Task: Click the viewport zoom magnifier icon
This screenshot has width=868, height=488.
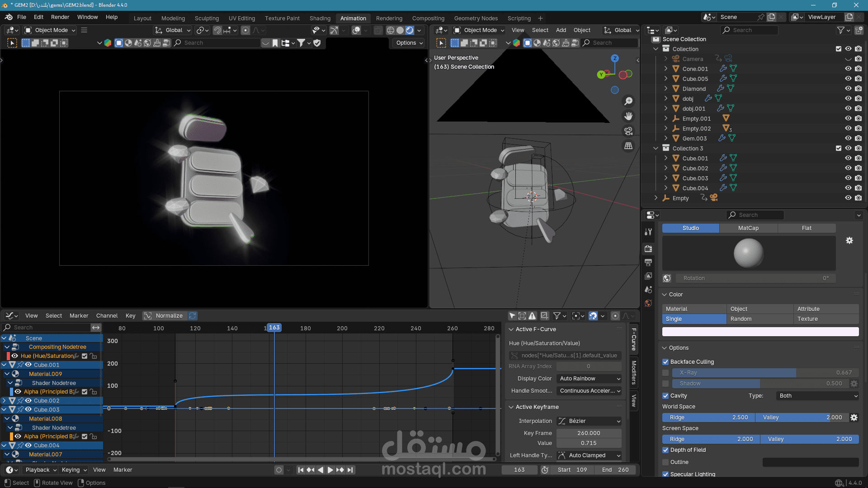Action: click(628, 101)
